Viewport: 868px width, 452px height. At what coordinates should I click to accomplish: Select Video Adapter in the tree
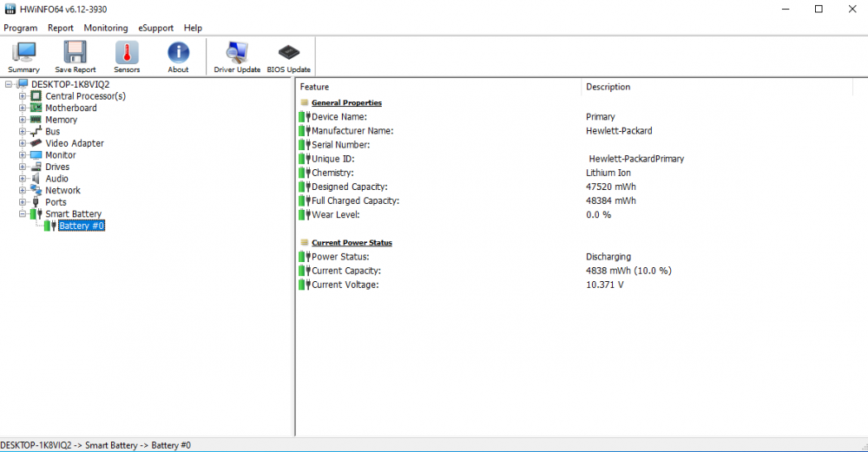click(x=74, y=143)
